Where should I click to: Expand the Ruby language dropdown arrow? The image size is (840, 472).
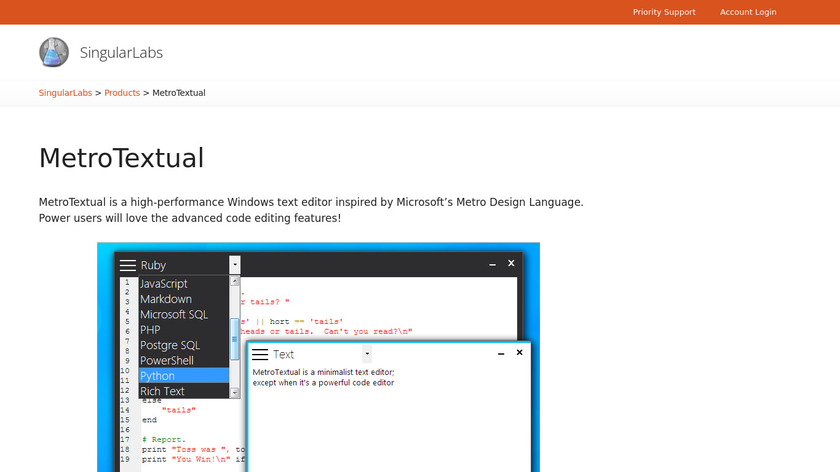234,265
